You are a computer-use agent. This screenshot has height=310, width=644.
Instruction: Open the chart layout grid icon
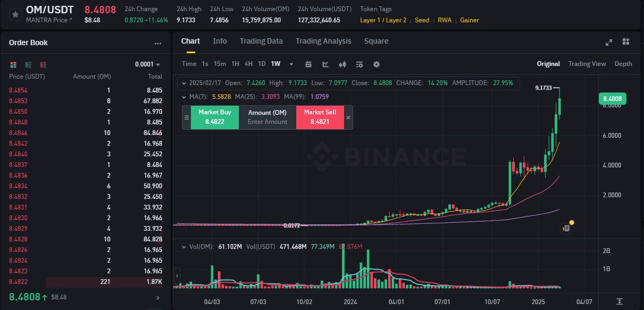(x=626, y=42)
